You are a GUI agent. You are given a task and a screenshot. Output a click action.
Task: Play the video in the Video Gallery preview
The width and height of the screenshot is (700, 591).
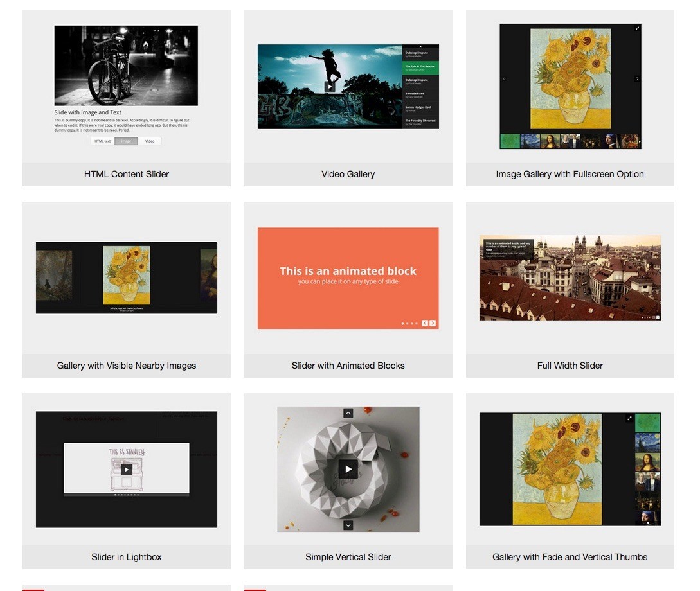(330, 87)
